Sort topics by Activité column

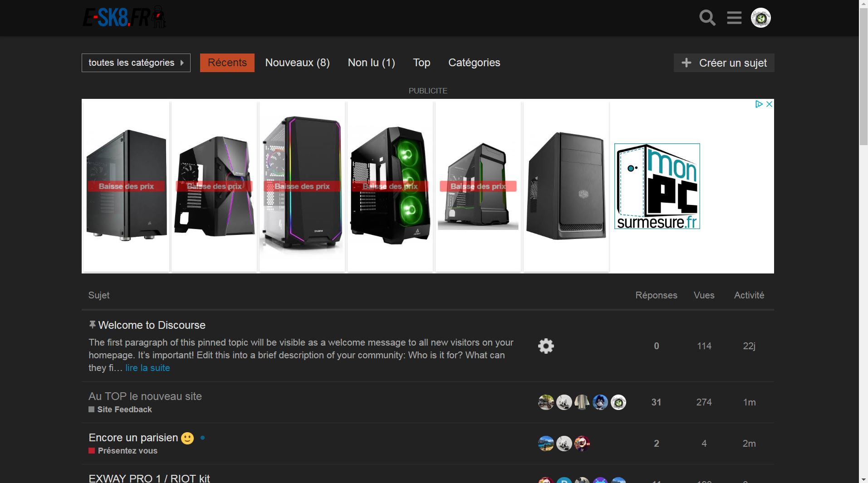coord(749,295)
